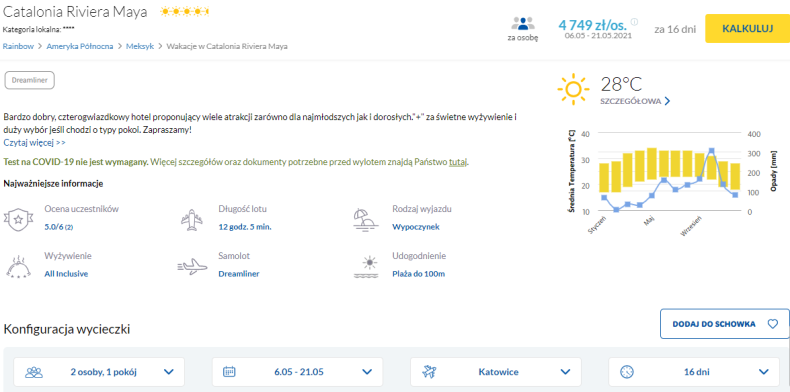Click Plaża do 100m value
Image resolution: width=790 pixels, height=392 pixels.
click(419, 274)
